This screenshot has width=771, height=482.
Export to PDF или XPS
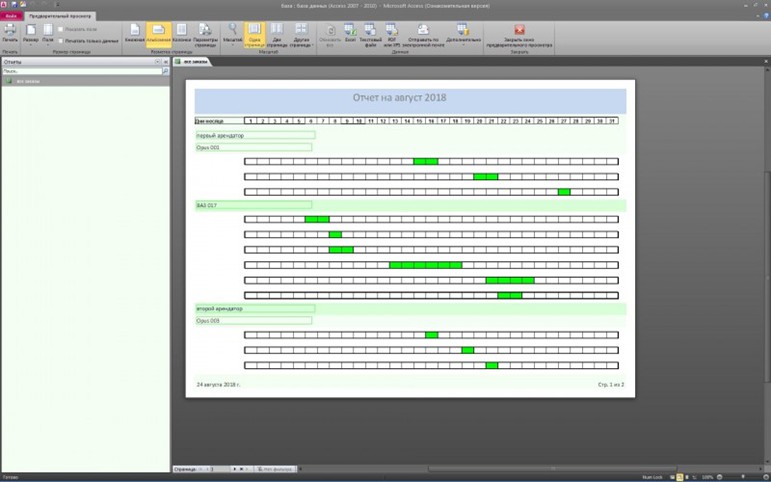392,35
